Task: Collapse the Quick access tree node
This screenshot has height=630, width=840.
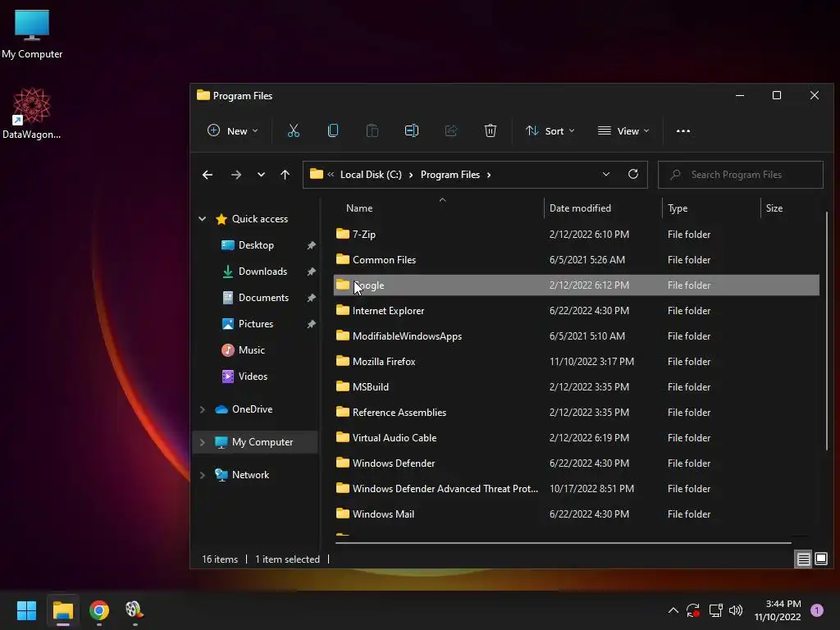Action: tap(202, 218)
